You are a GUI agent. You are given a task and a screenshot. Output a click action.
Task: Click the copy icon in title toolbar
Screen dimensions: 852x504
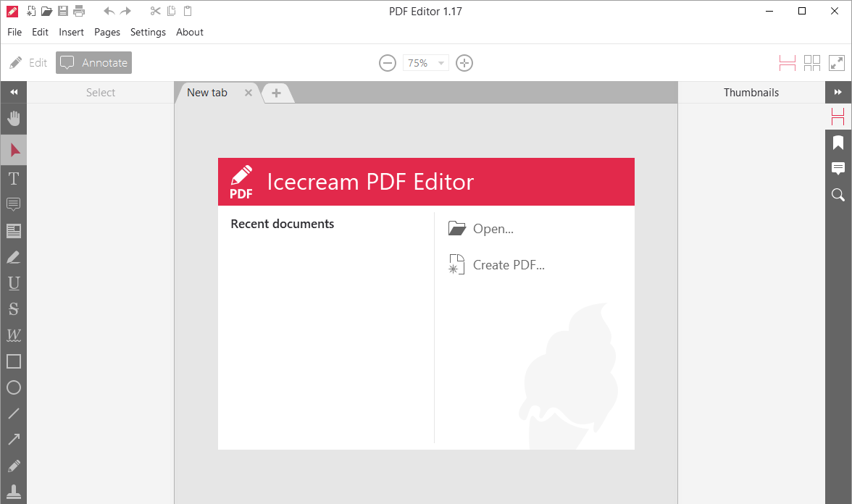click(x=171, y=11)
